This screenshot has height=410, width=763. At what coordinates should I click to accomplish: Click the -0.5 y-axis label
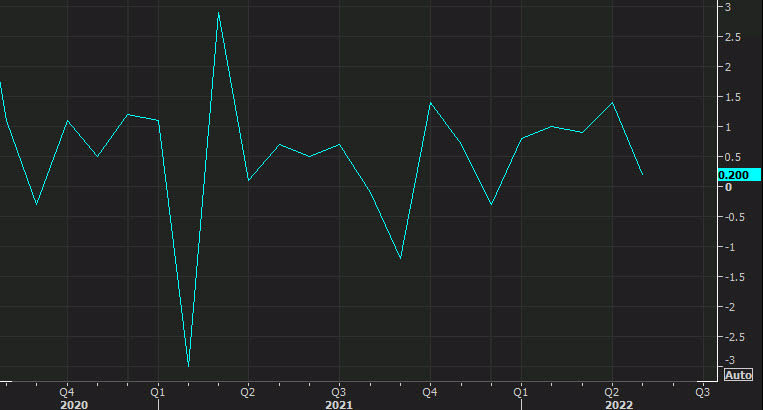click(x=733, y=217)
